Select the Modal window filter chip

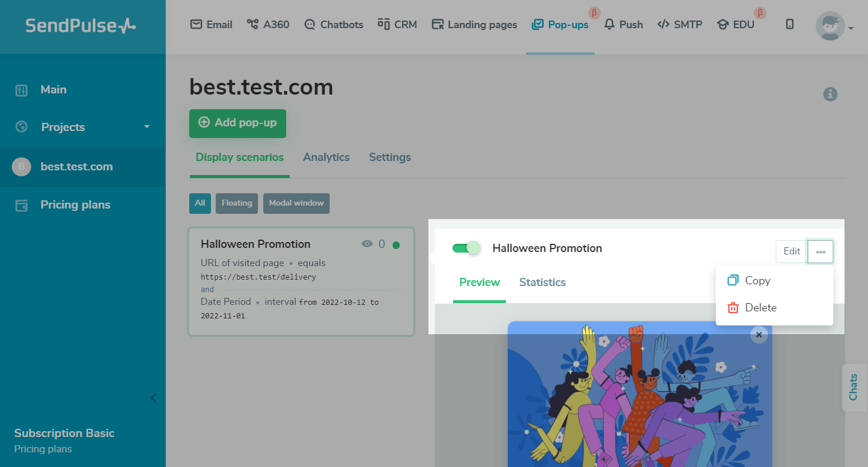(x=296, y=203)
